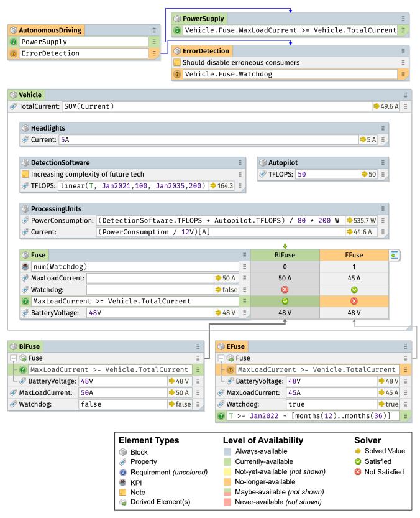Click the PowerSupply block title
Viewport: 420px width, 518px height.
(x=203, y=19)
